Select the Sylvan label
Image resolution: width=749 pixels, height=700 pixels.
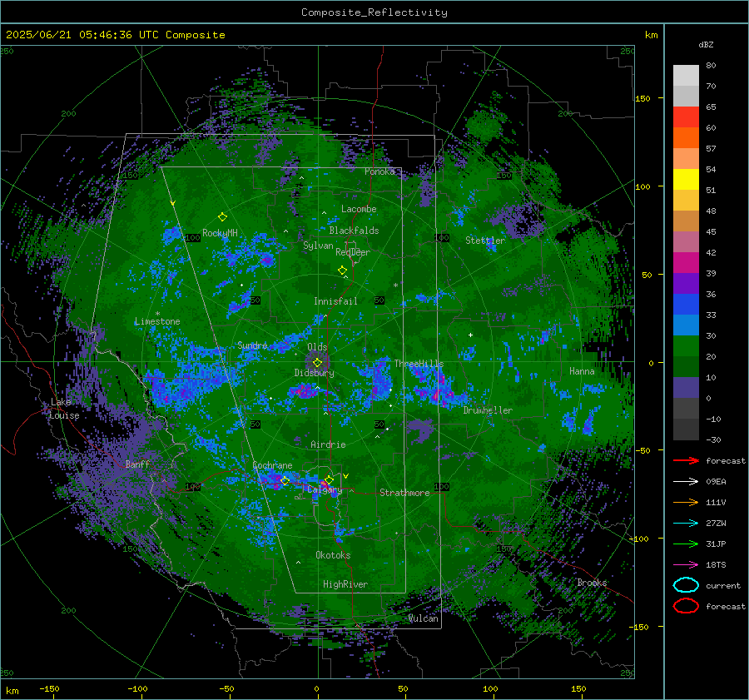[x=318, y=246]
